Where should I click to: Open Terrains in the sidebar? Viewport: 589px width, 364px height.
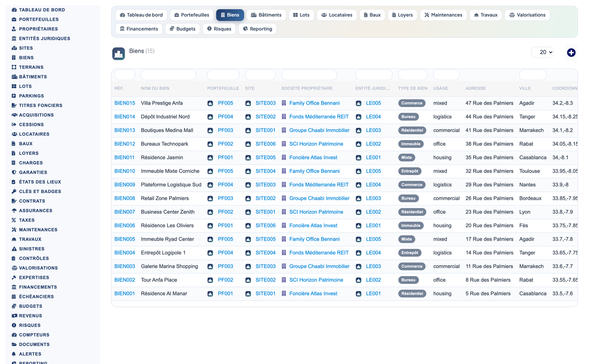pyautogui.click(x=31, y=67)
